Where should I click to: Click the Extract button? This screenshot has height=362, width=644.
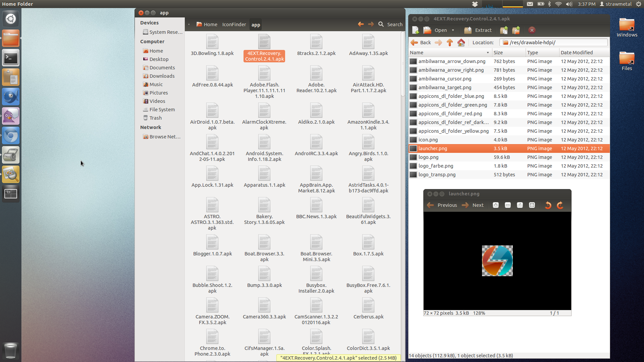coord(478,30)
